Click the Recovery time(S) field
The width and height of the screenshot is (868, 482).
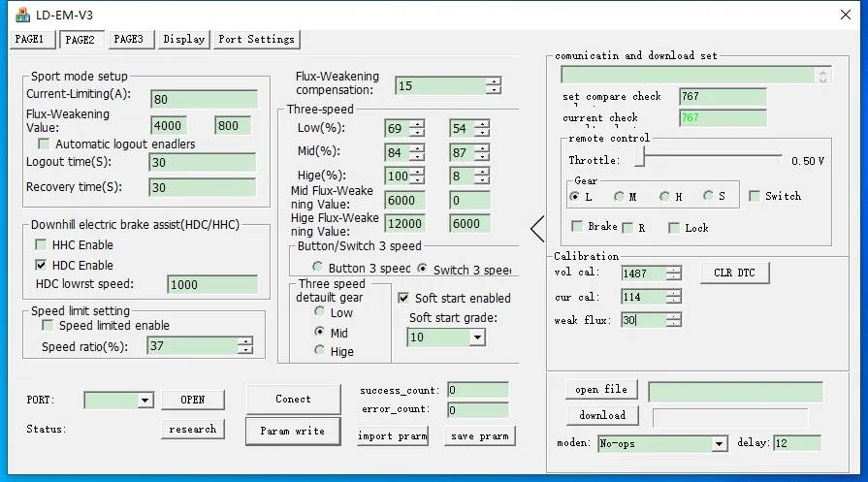pos(202,187)
